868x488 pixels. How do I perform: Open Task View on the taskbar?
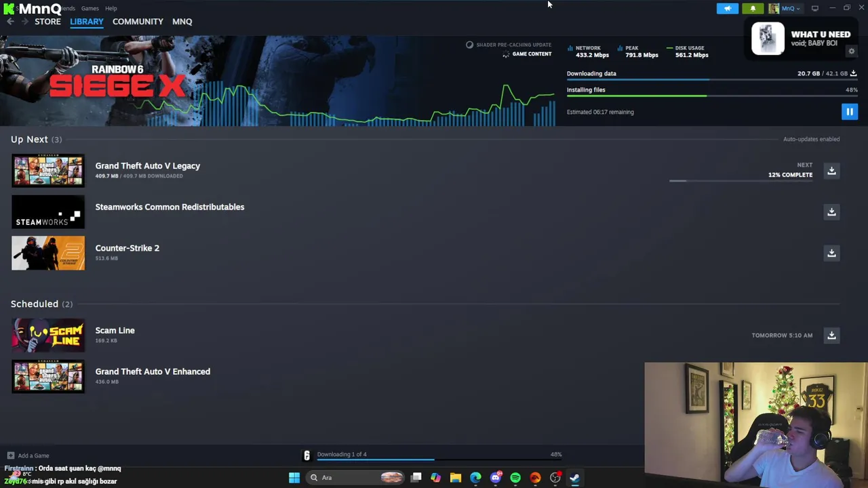416,478
